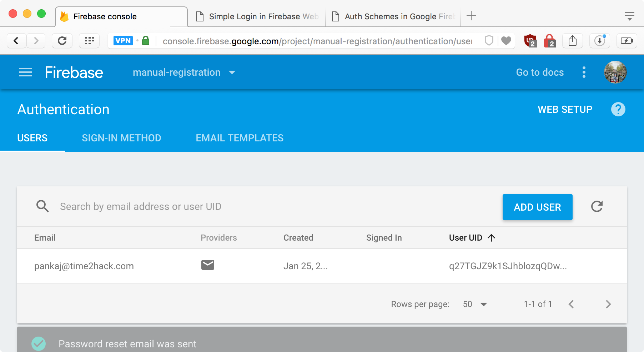Click the password reset success checkmark icon
644x352 pixels.
point(39,344)
